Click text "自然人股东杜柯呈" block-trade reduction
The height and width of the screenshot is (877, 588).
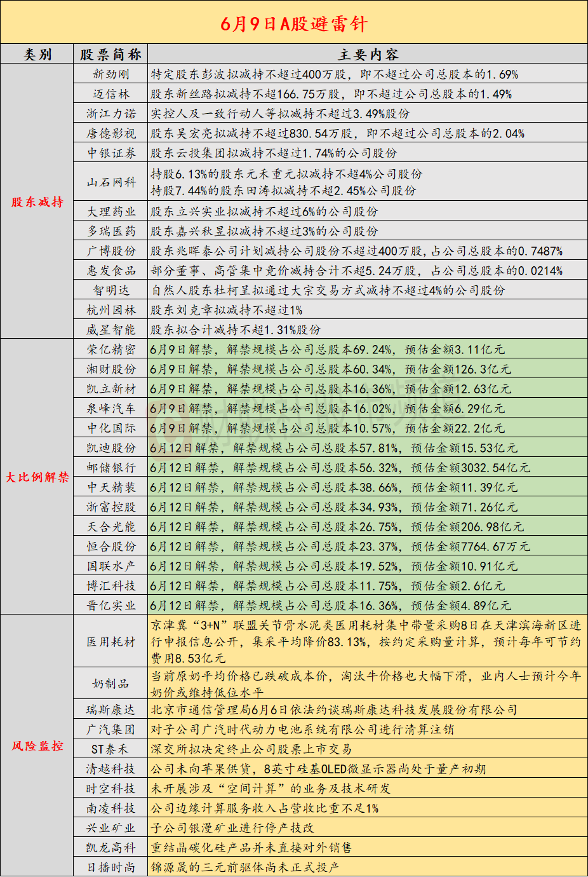328,290
